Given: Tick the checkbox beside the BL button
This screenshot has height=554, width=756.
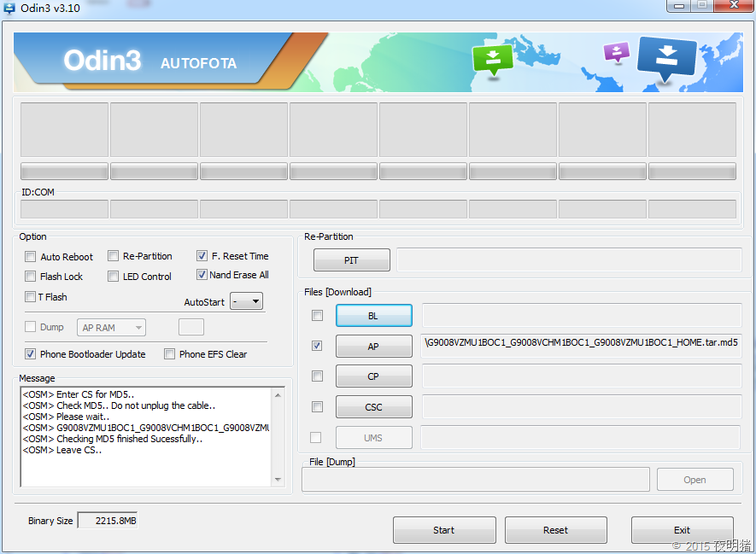Looking at the screenshot, I should pyautogui.click(x=317, y=315).
